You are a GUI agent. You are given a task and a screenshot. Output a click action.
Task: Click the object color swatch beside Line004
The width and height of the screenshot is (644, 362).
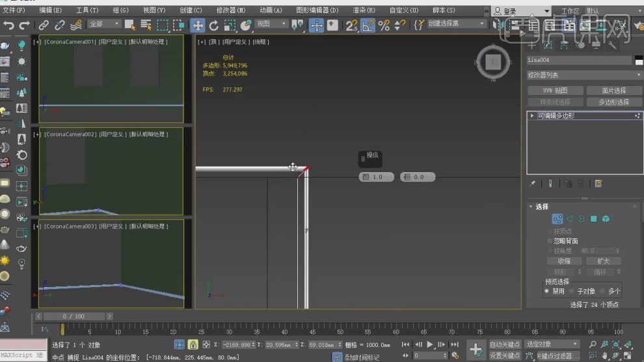[637, 60]
